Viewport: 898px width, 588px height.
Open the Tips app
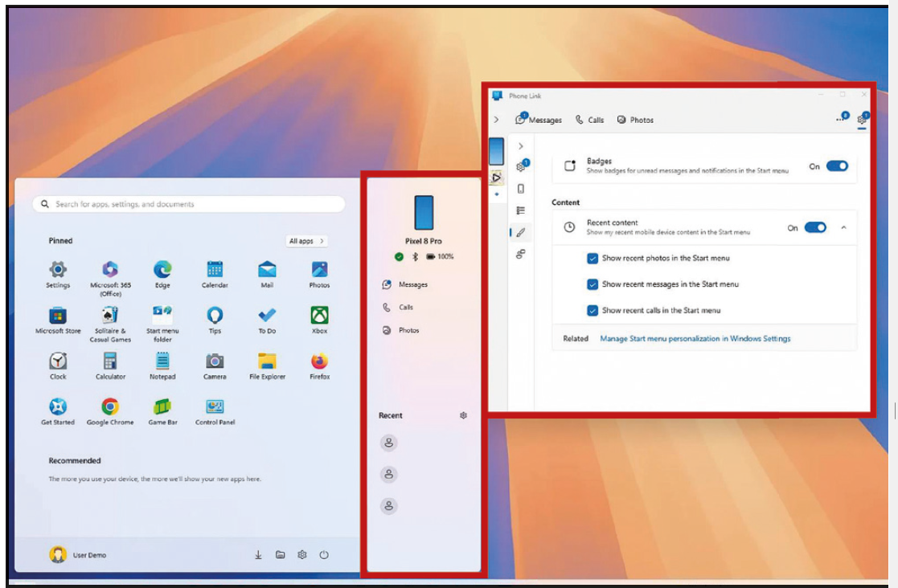click(x=215, y=320)
